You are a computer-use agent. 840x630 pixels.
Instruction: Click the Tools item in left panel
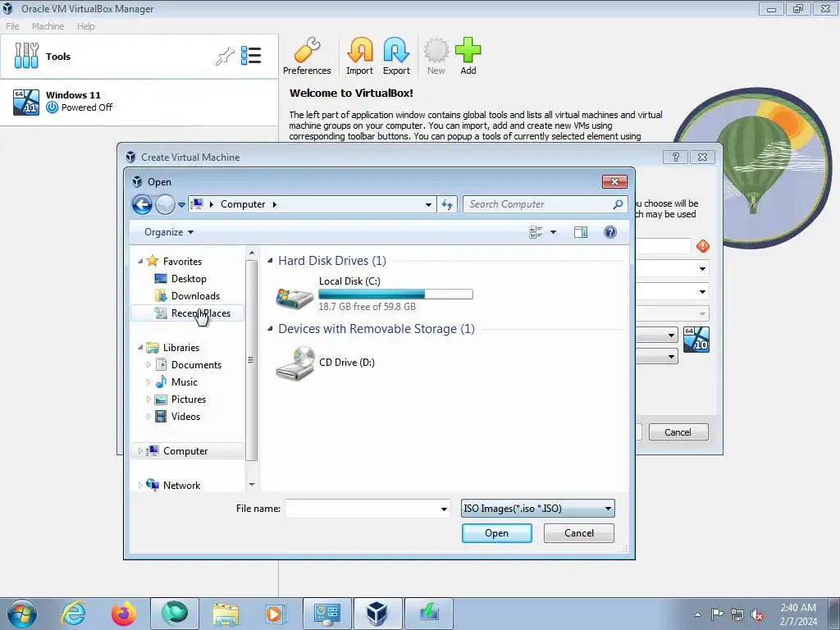[139, 57]
